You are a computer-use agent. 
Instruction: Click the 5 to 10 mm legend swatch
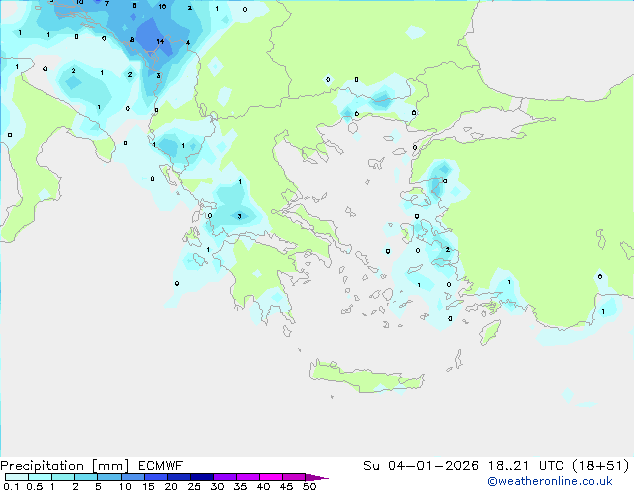click(109, 477)
